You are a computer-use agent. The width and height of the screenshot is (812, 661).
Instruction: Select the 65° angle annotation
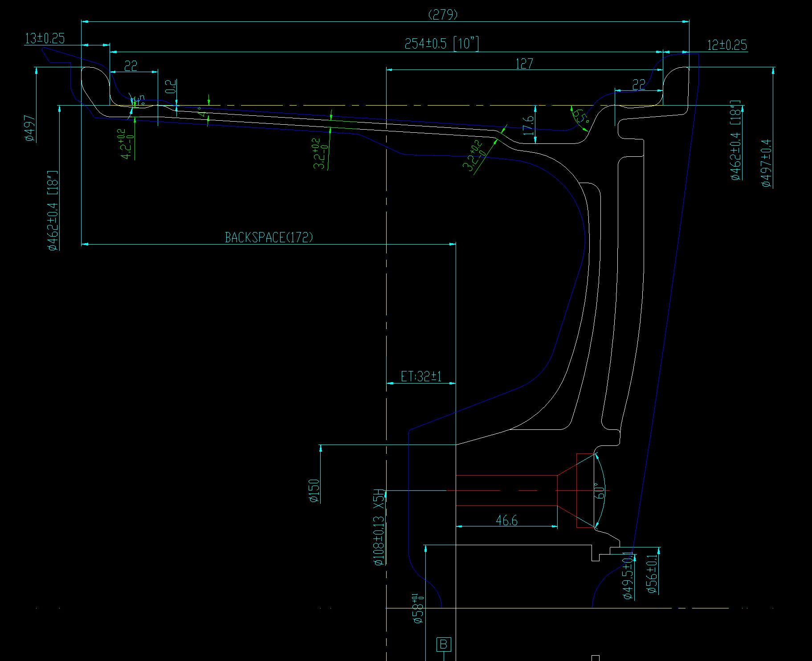pos(581,117)
